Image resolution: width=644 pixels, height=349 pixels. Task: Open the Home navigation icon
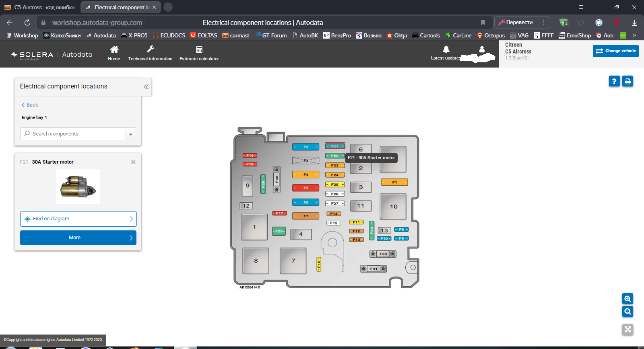(x=114, y=53)
